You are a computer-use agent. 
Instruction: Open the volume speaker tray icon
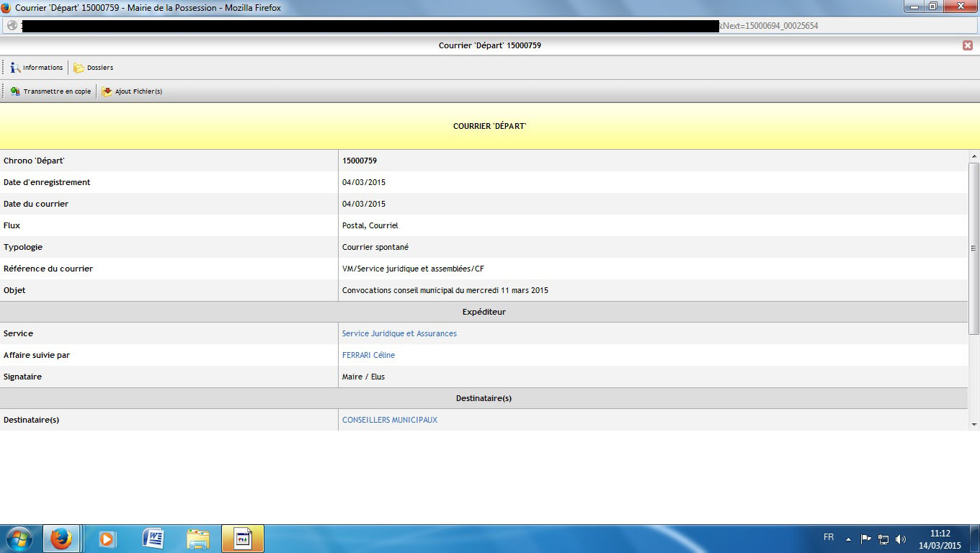pos(901,539)
